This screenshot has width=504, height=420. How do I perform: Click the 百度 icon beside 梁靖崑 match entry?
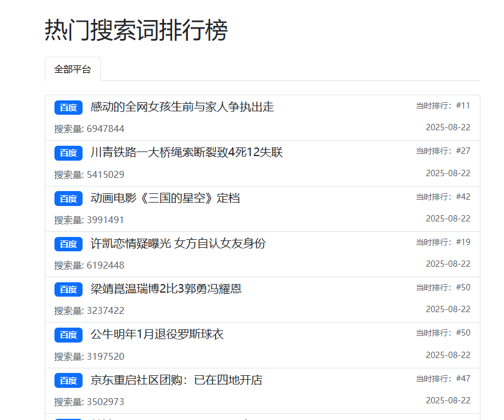click(68, 289)
